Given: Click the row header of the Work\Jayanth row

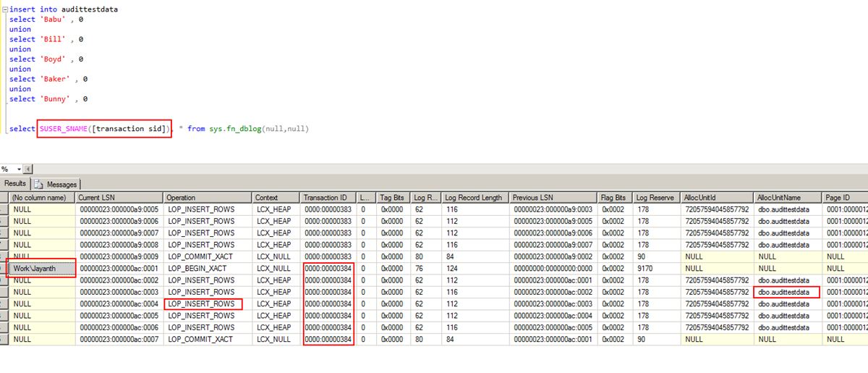Looking at the screenshot, I should (x=4, y=268).
